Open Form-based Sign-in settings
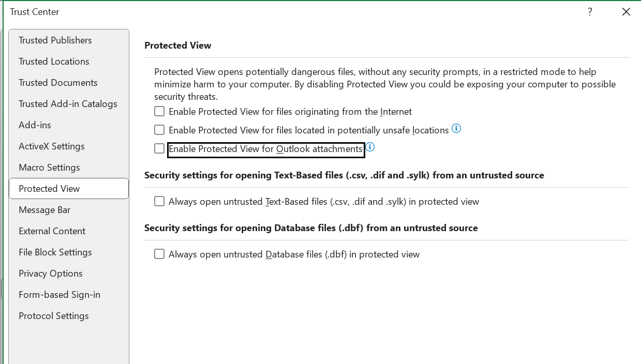The height and width of the screenshot is (364, 641). [x=59, y=295]
